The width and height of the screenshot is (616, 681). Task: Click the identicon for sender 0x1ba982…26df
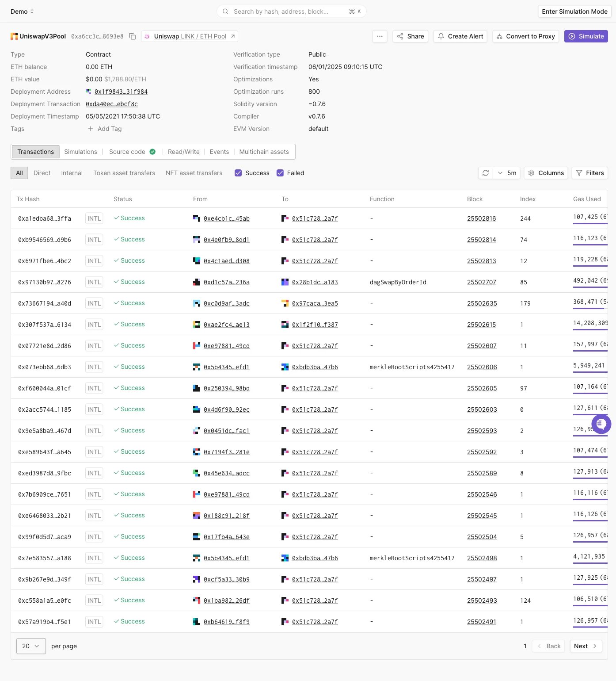click(197, 600)
